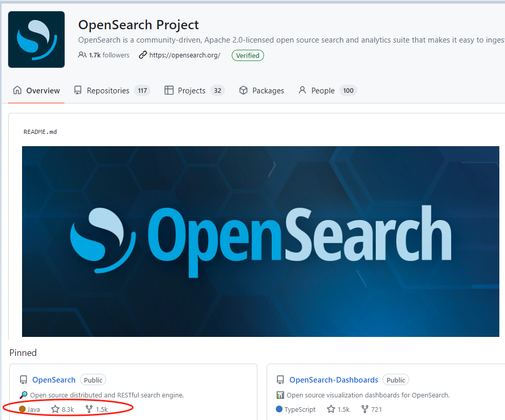Click the 117 repositories counter

click(143, 90)
